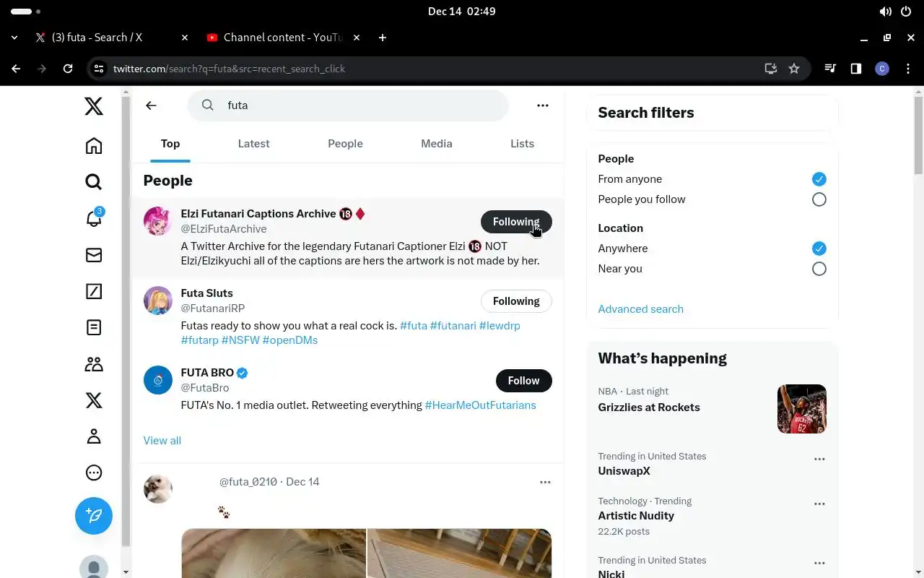Select From anyone radio option

point(819,179)
